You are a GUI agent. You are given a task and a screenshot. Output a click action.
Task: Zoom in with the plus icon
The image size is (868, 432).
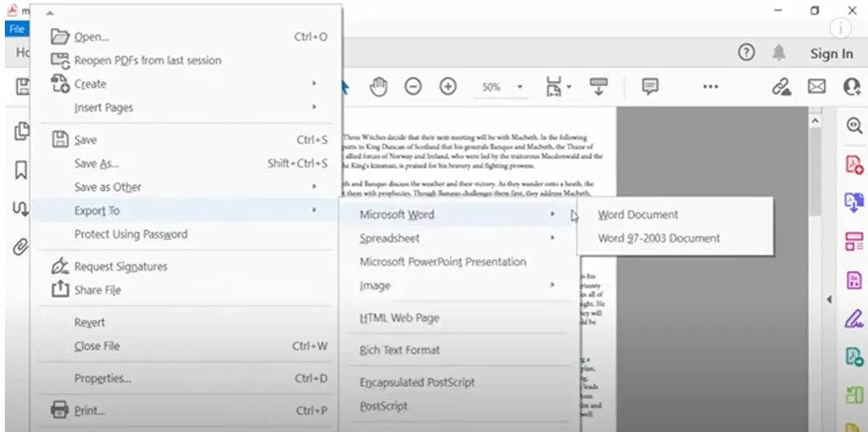click(x=448, y=86)
